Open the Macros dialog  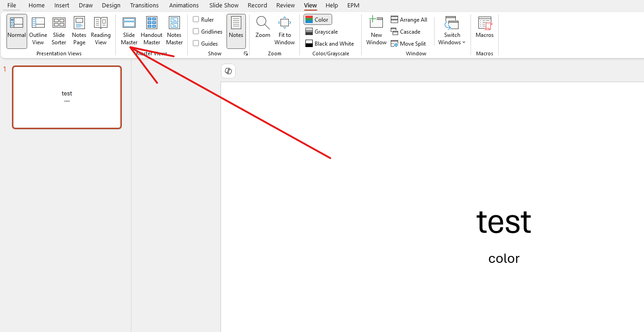484,30
